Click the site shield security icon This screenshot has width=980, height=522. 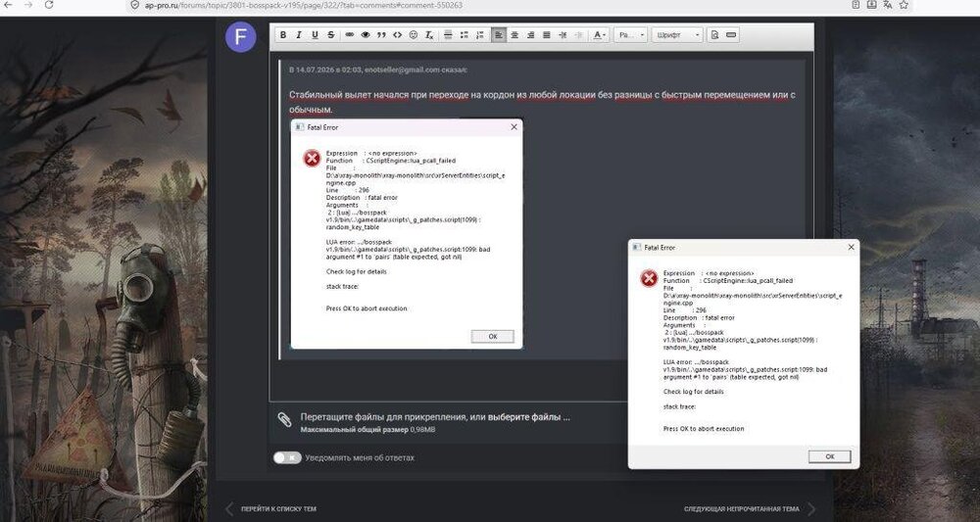coord(134,4)
